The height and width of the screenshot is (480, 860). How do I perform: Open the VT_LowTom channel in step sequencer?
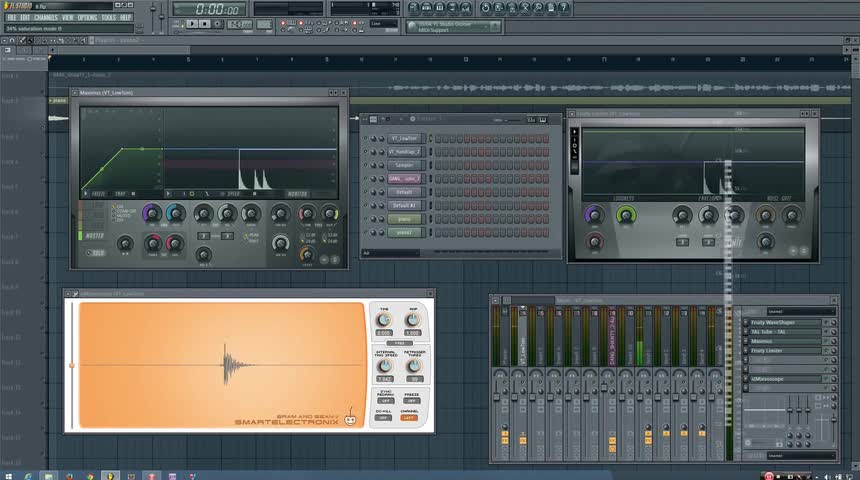[x=405, y=138]
